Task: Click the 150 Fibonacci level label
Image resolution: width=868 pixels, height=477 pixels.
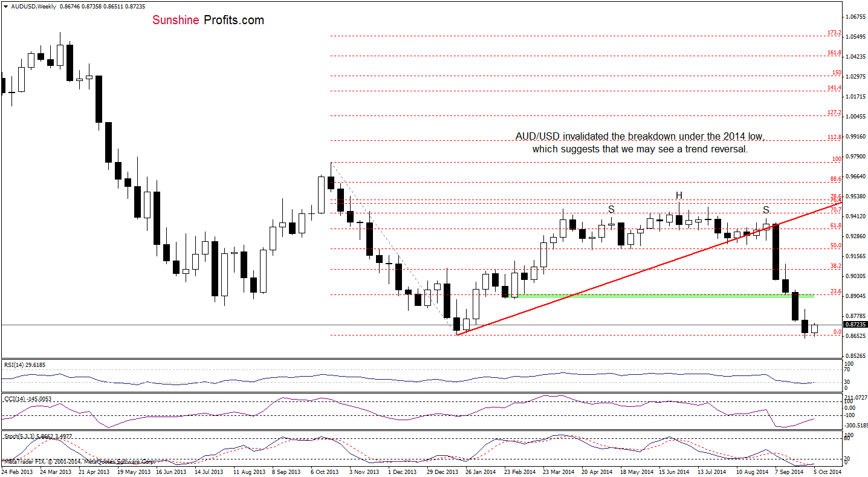Action: [837, 73]
